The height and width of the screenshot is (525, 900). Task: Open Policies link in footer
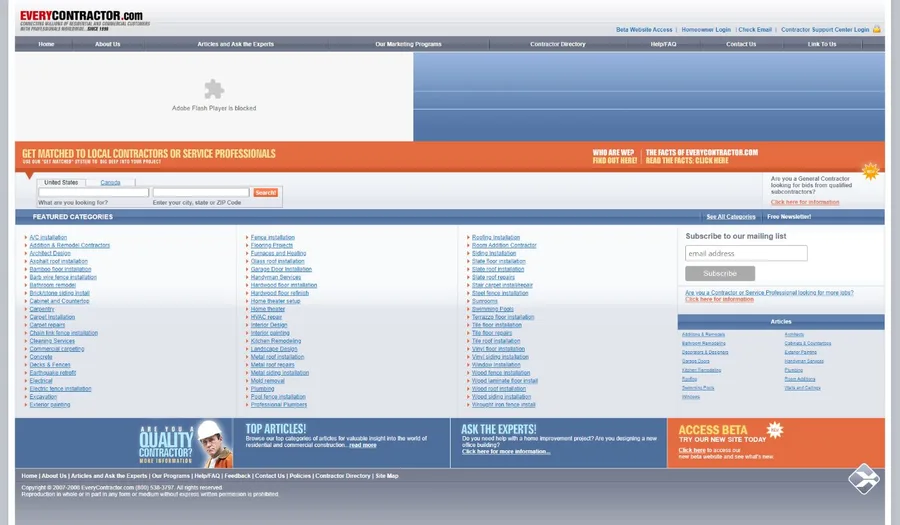[x=300, y=476]
